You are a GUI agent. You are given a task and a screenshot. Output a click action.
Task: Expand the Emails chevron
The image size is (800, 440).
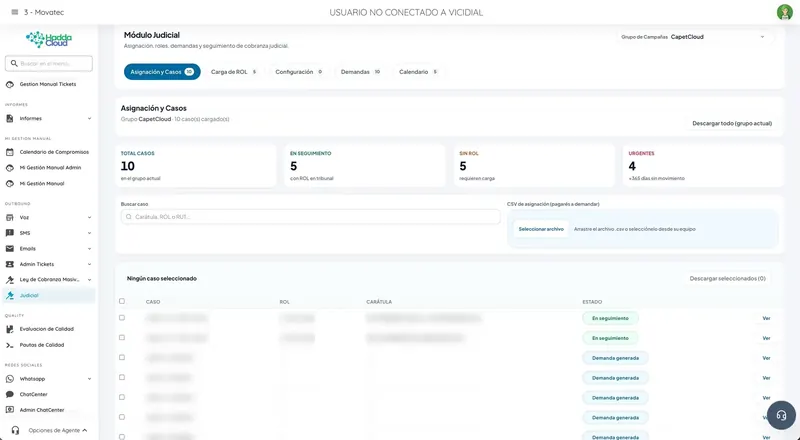(89, 249)
